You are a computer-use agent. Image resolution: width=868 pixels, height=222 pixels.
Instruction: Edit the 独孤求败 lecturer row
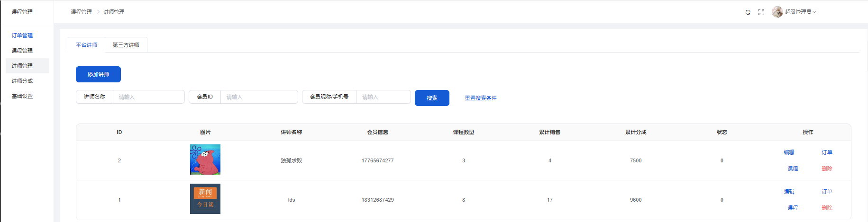[789, 152]
